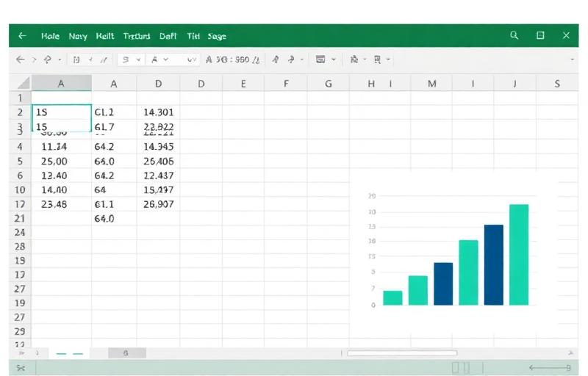This screenshot has height=376, width=588.
Task: Select the cell containing '23.48'
Action: point(62,204)
